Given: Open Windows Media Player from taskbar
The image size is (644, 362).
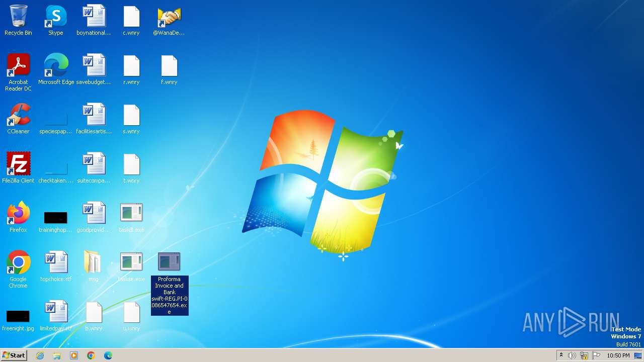Looking at the screenshot, I should coord(74,355).
